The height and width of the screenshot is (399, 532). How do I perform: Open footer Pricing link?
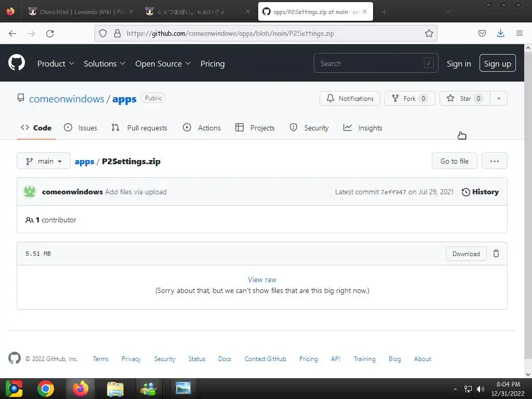tap(309, 358)
